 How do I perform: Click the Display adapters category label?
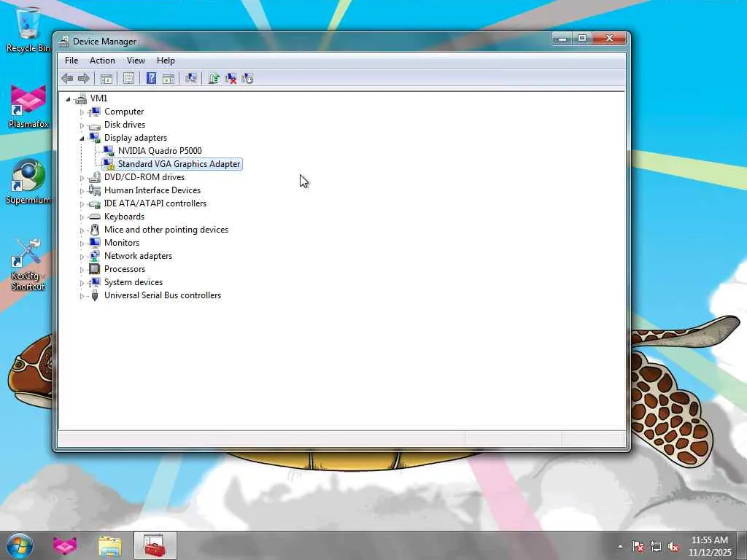click(x=136, y=138)
